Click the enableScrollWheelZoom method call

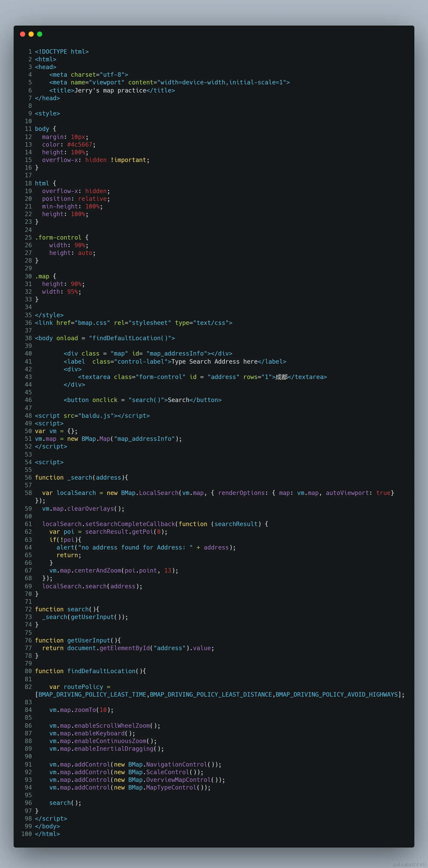tap(112, 725)
